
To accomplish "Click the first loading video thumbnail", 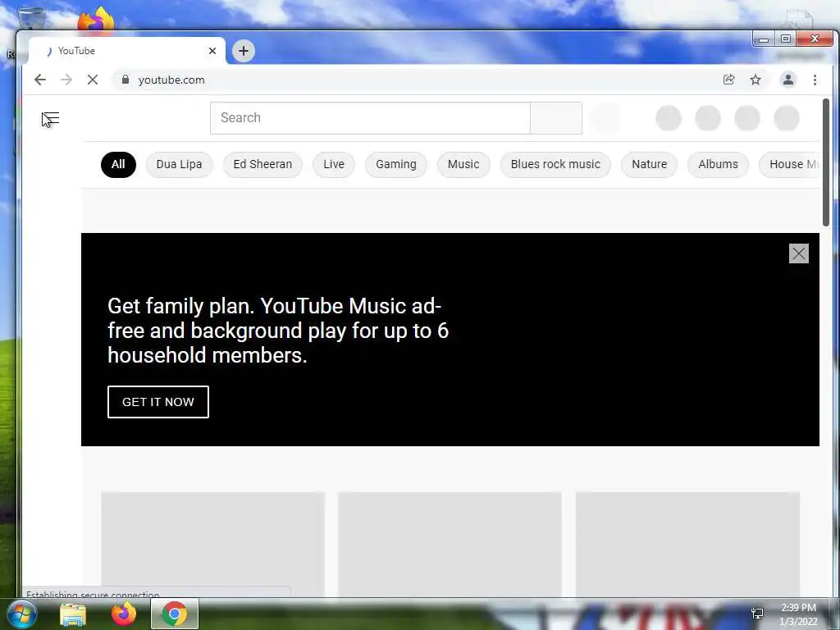I will click(x=212, y=544).
